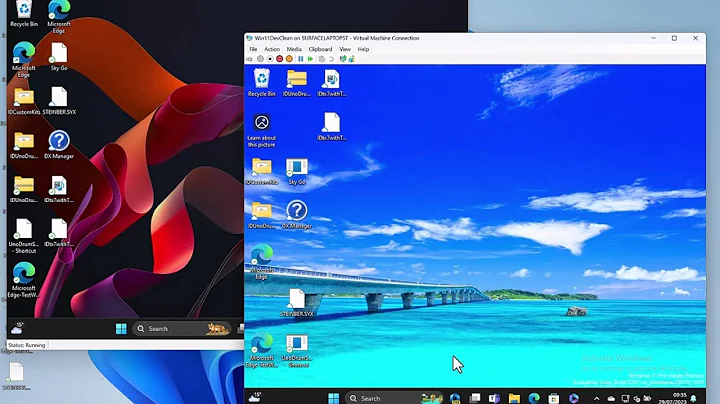This screenshot has width=720, height=404.
Task: Select DX Manager in Win11DevClean desktop
Action: pos(297,215)
